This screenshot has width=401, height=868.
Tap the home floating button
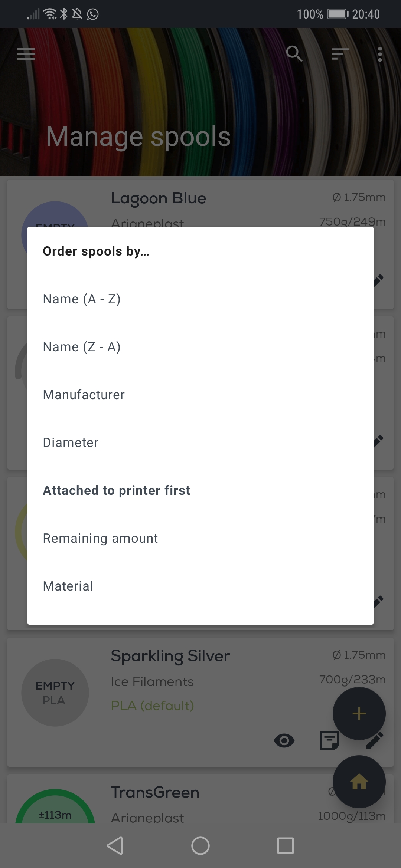tap(359, 782)
